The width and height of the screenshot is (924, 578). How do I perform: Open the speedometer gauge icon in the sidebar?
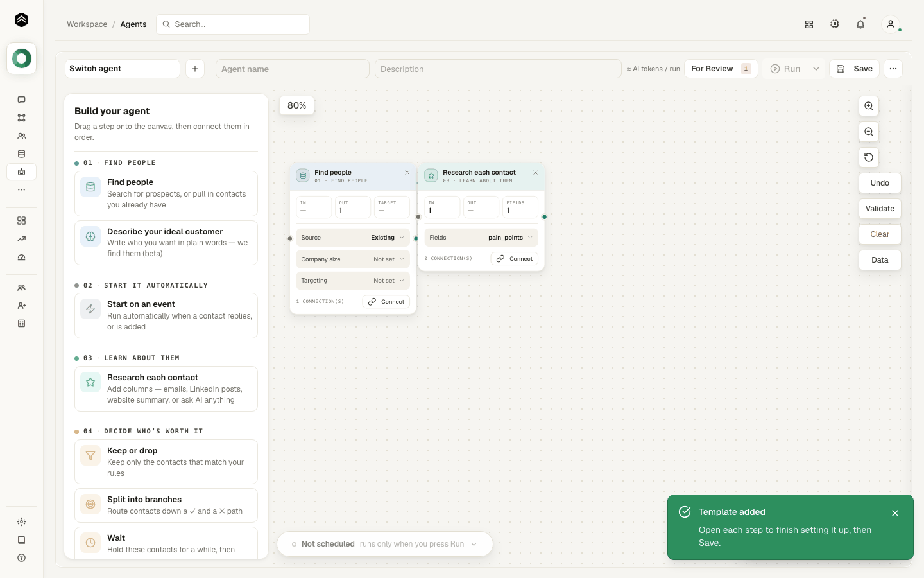tap(21, 257)
